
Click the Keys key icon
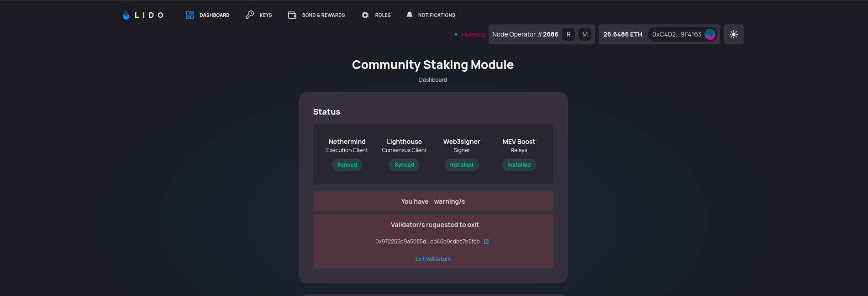click(x=250, y=15)
